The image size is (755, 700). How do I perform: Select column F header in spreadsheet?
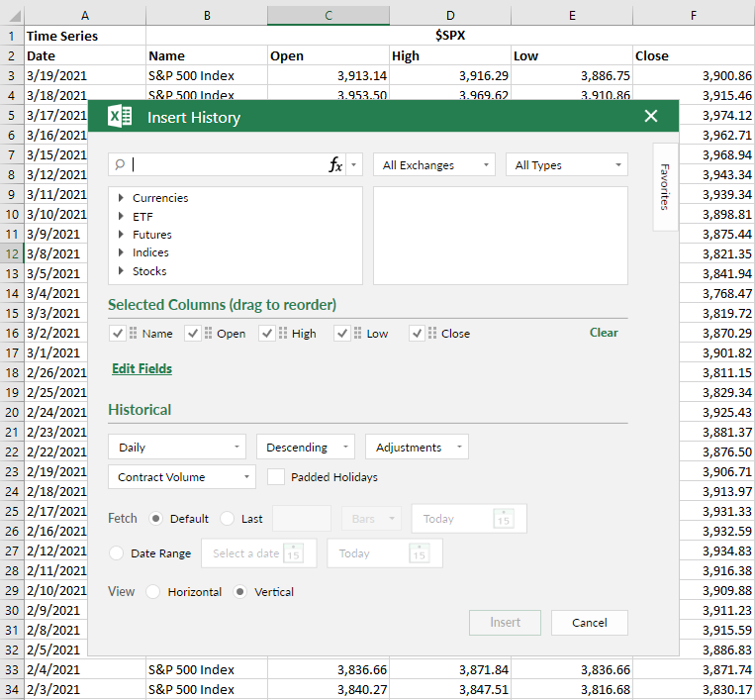(694, 16)
